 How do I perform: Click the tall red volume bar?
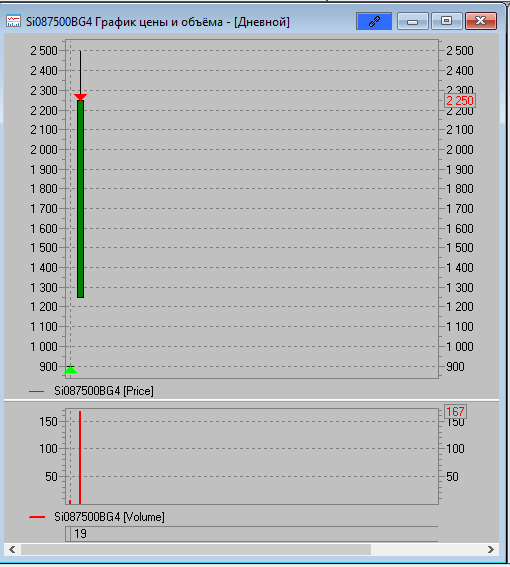80,457
